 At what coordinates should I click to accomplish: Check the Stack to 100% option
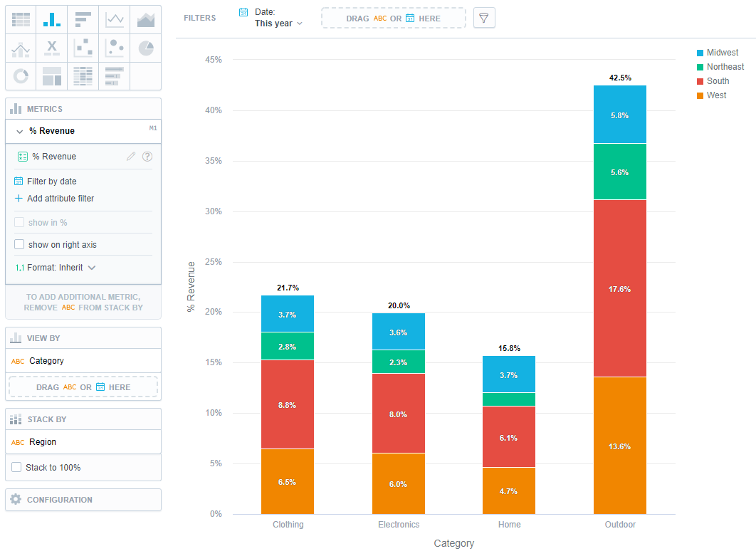tap(16, 468)
